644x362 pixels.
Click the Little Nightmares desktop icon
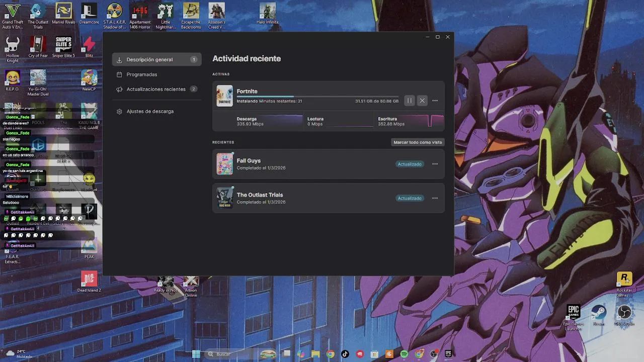coord(166,16)
